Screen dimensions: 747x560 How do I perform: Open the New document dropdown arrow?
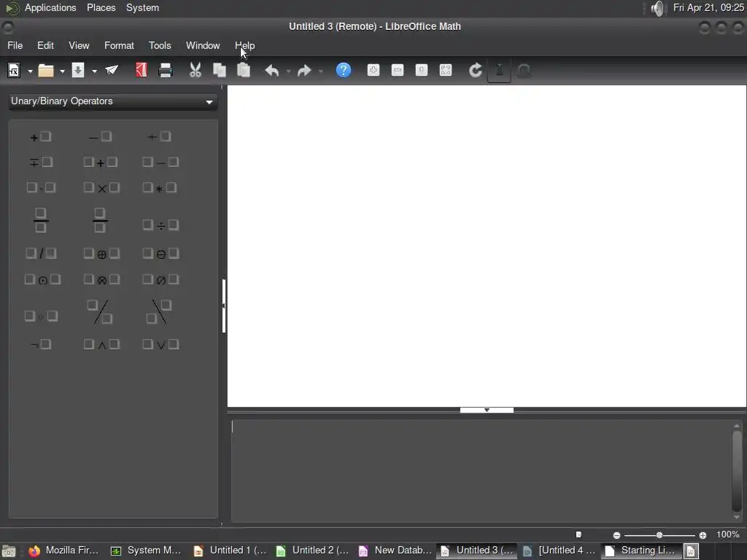tap(30, 71)
